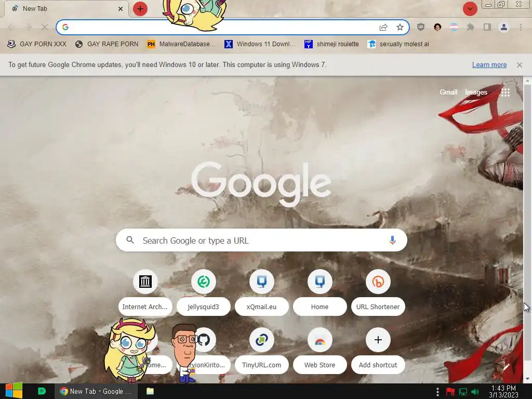Open the 1:43 PM clock and date

(503, 391)
